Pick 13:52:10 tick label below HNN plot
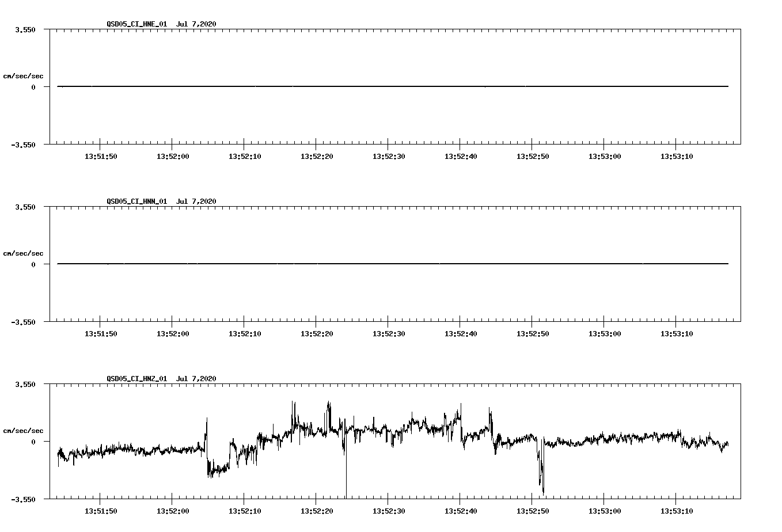The image size is (782, 532). (245, 333)
